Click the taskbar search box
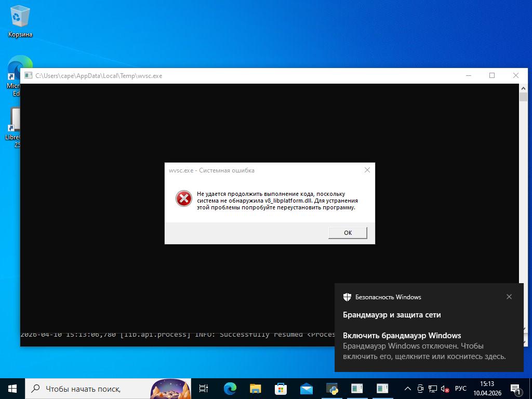This screenshot has width=532, height=399. click(83, 389)
